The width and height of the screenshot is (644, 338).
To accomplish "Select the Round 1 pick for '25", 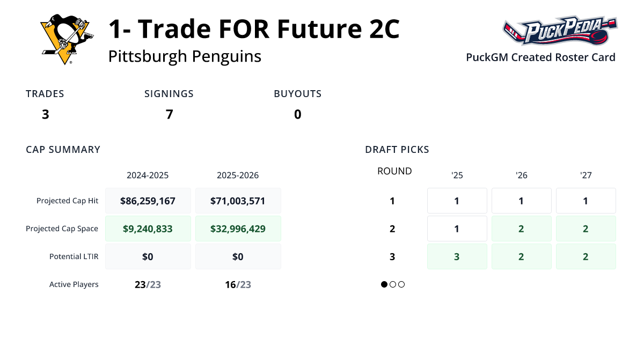I will 457,200.
